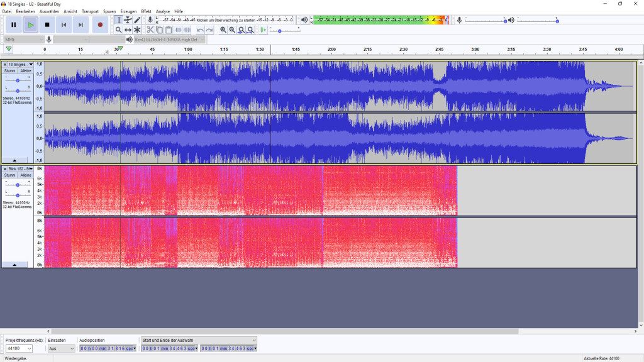
Task: Click the Undo arrow icon
Action: click(x=199, y=30)
